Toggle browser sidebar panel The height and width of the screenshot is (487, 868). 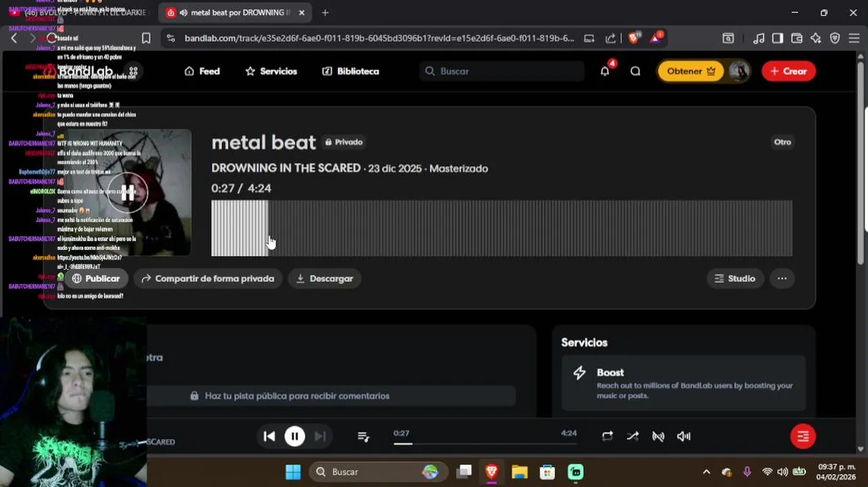click(x=777, y=39)
